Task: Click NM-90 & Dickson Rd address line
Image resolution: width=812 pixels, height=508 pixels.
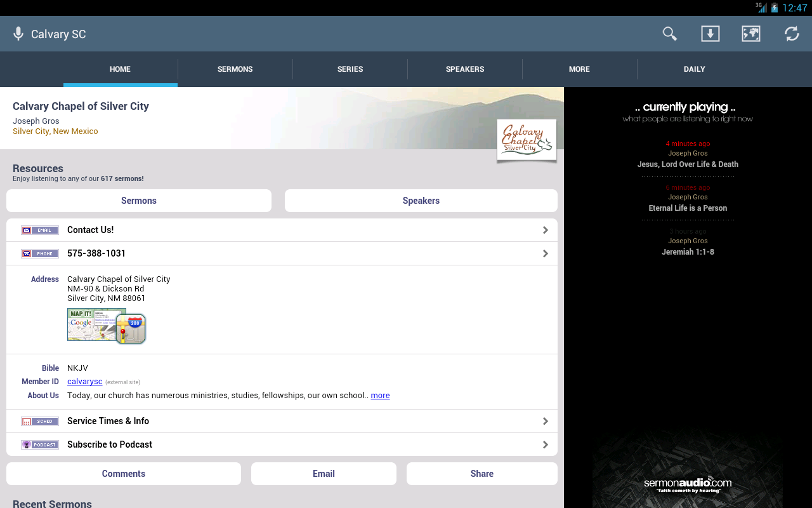Action: (105, 289)
